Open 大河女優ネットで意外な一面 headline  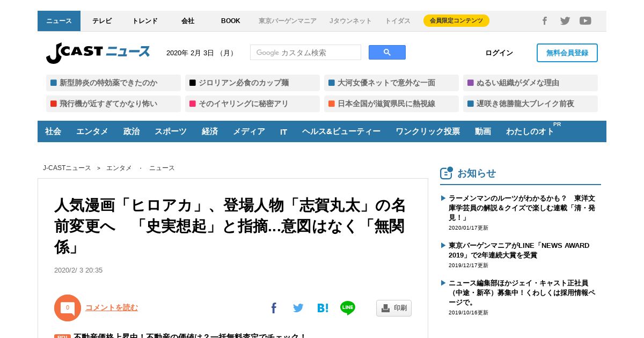coord(391,83)
